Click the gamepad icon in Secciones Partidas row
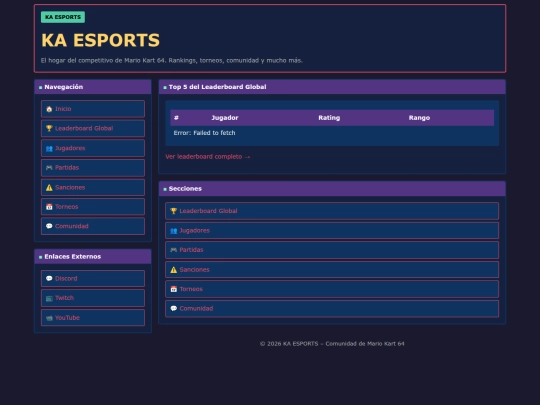Viewport: 540px width, 405px height. 174,250
